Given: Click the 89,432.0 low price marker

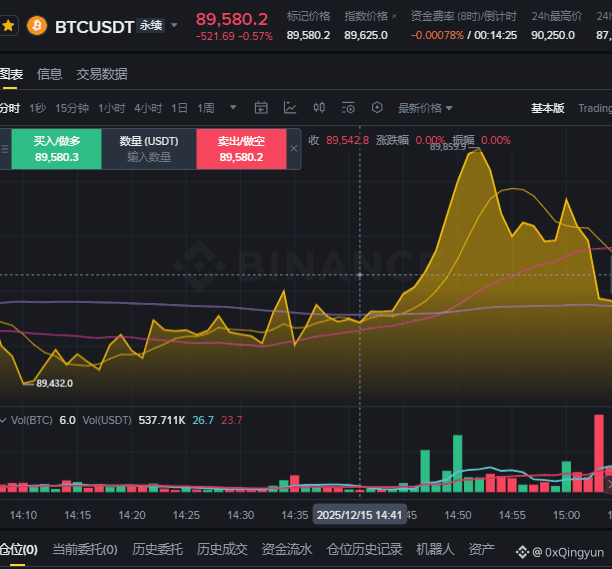Looking at the screenshot, I should coord(54,383).
